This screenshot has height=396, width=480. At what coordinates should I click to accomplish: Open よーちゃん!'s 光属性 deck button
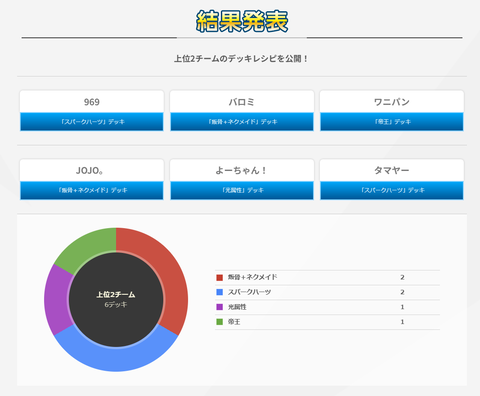pos(242,190)
